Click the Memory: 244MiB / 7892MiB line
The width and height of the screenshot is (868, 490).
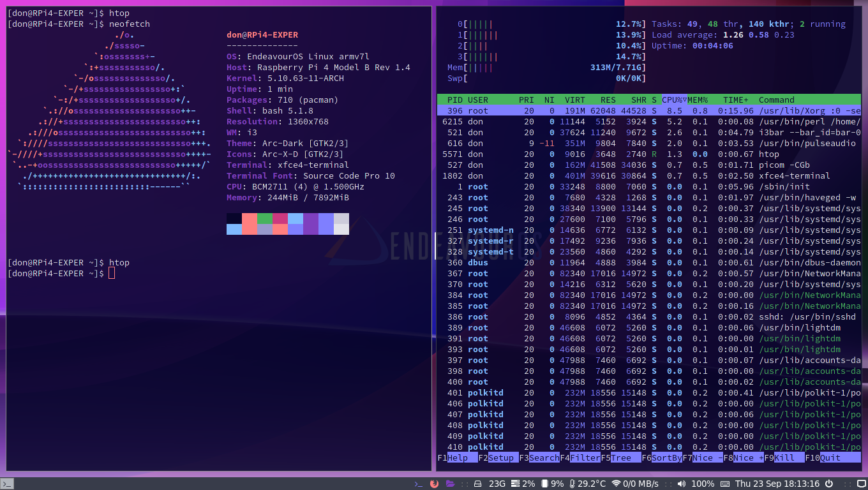pyautogui.click(x=288, y=197)
